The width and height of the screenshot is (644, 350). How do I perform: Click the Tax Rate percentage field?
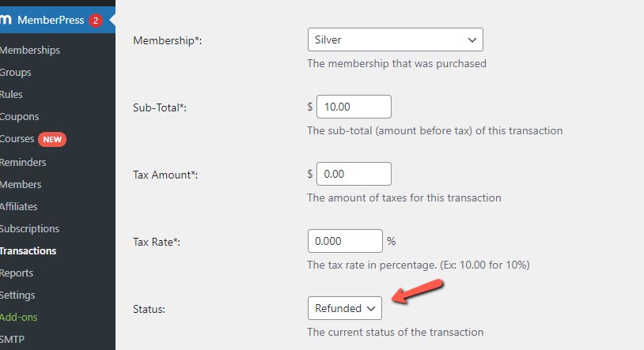345,241
